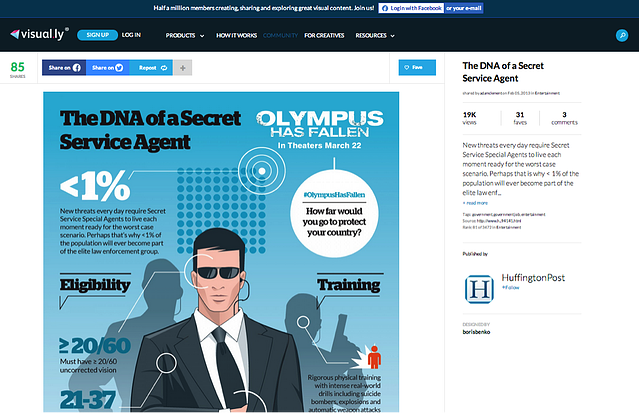Open HuffingtonPost publisher name
Viewport: 639px width, 413px height.
[x=533, y=278]
